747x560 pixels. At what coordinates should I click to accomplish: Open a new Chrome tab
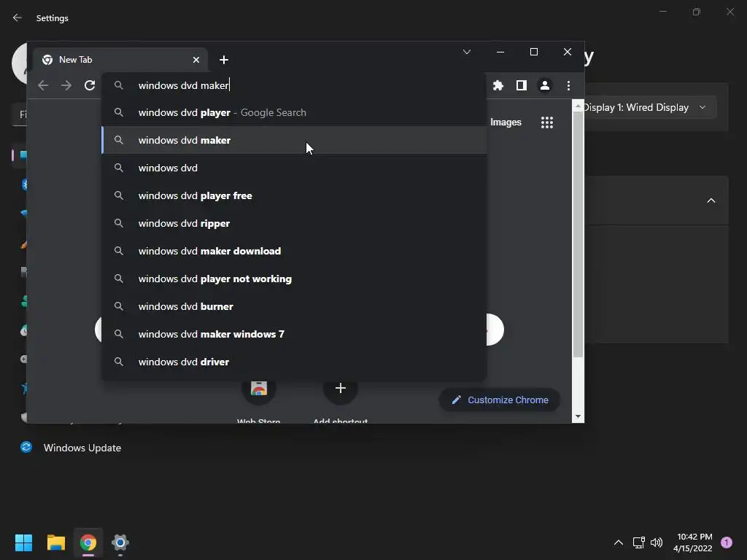(x=223, y=60)
